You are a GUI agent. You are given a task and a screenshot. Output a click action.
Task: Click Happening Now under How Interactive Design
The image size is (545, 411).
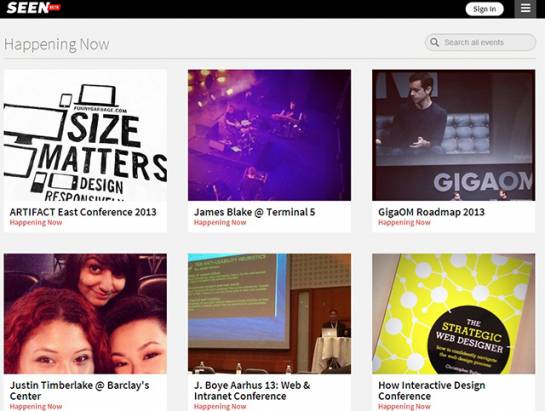point(404,406)
